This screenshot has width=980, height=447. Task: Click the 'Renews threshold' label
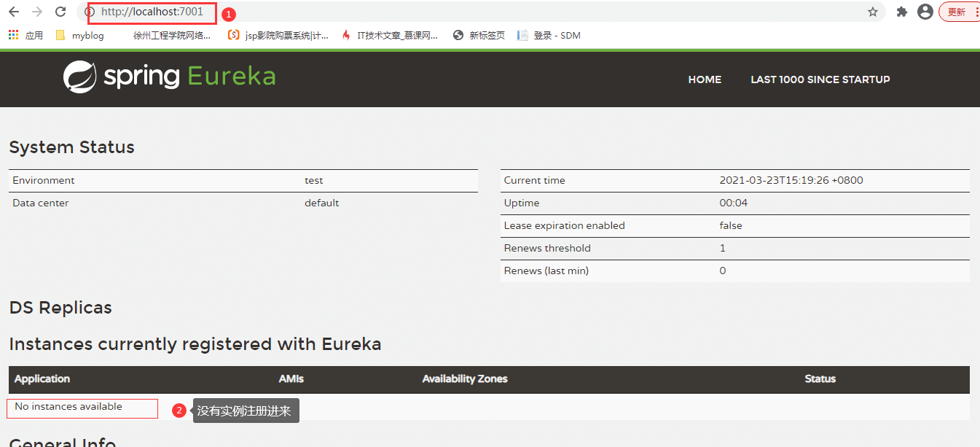[547, 248]
